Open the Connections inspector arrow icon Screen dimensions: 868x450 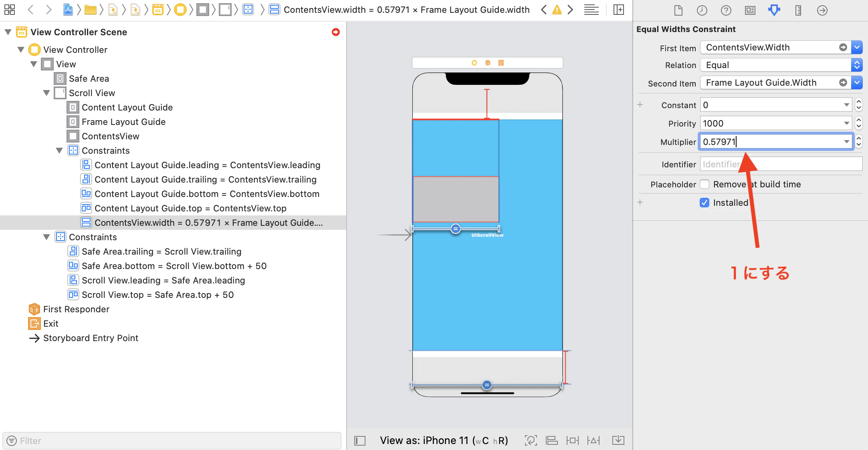(x=822, y=10)
